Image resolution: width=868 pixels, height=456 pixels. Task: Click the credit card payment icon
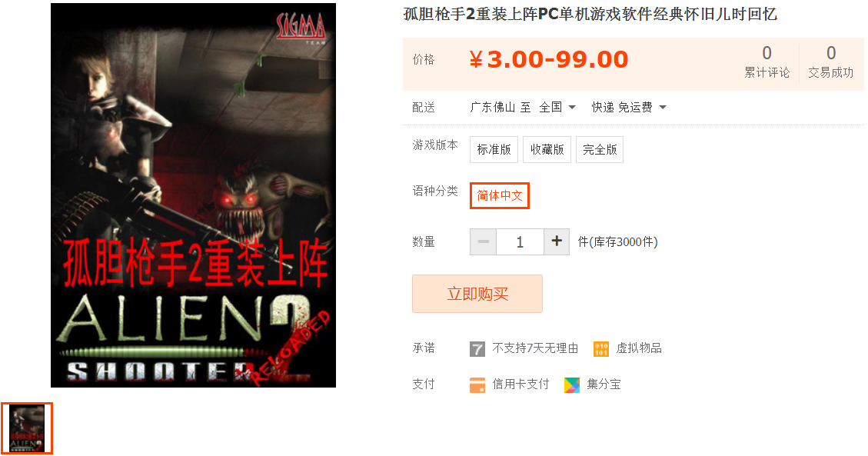477,384
